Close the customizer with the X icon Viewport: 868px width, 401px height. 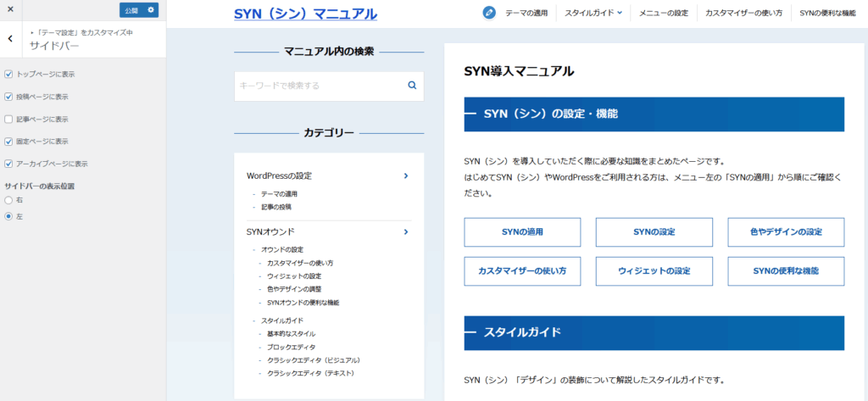tap(10, 9)
